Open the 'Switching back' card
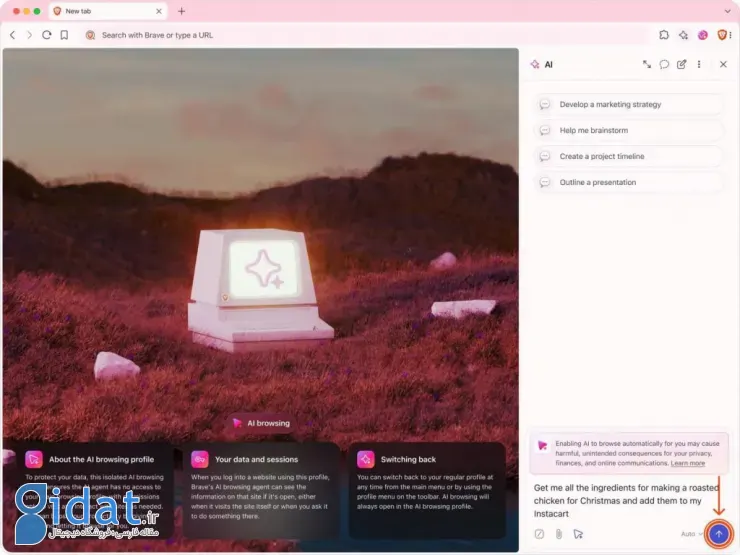This screenshot has width=740, height=555. click(x=427, y=491)
